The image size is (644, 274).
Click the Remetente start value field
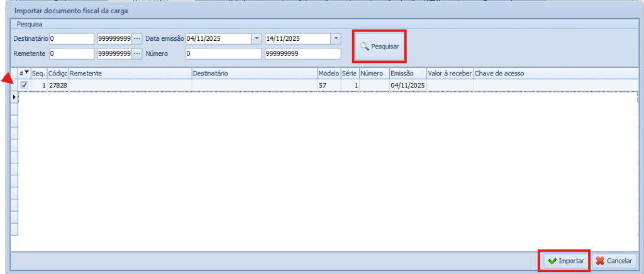pyautogui.click(x=71, y=54)
